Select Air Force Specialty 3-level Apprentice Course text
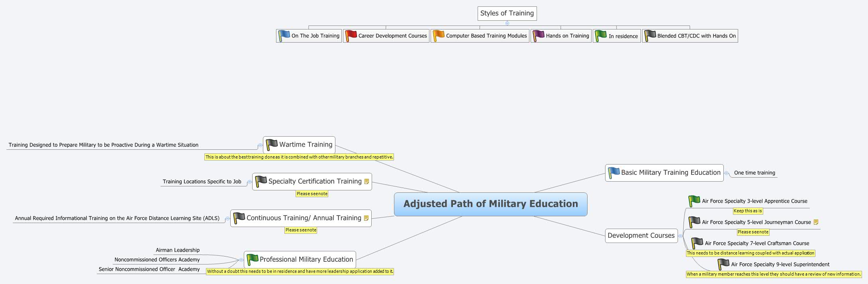This screenshot has height=284, width=868. point(754,201)
